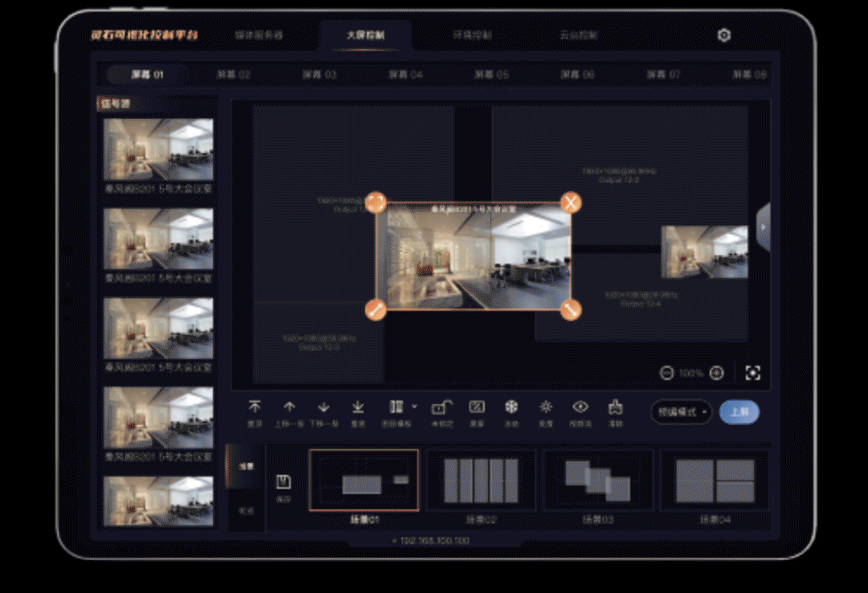Close the selected video window with X handle

(x=570, y=202)
